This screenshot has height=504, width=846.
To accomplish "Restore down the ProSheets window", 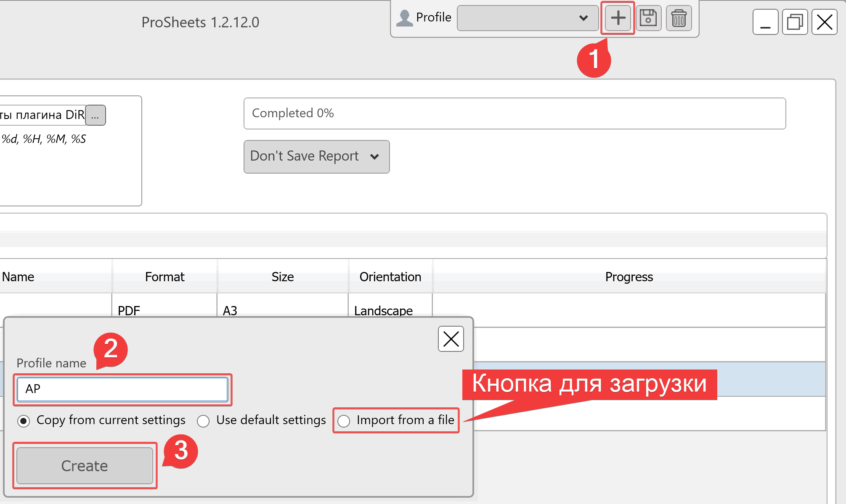I will tap(795, 22).
